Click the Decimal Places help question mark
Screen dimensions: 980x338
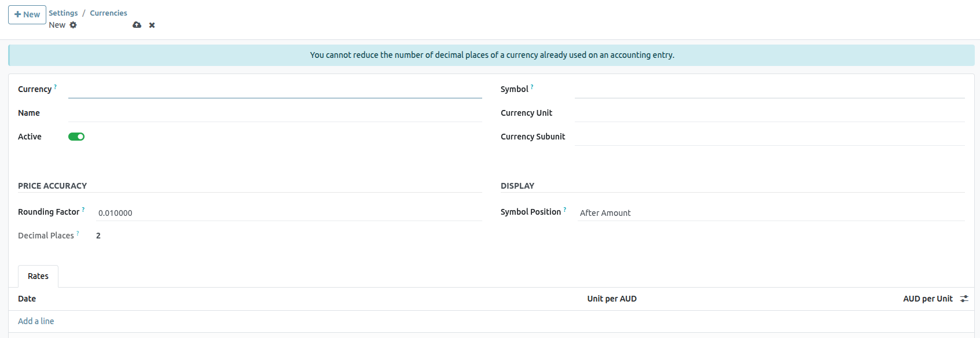pos(78,233)
